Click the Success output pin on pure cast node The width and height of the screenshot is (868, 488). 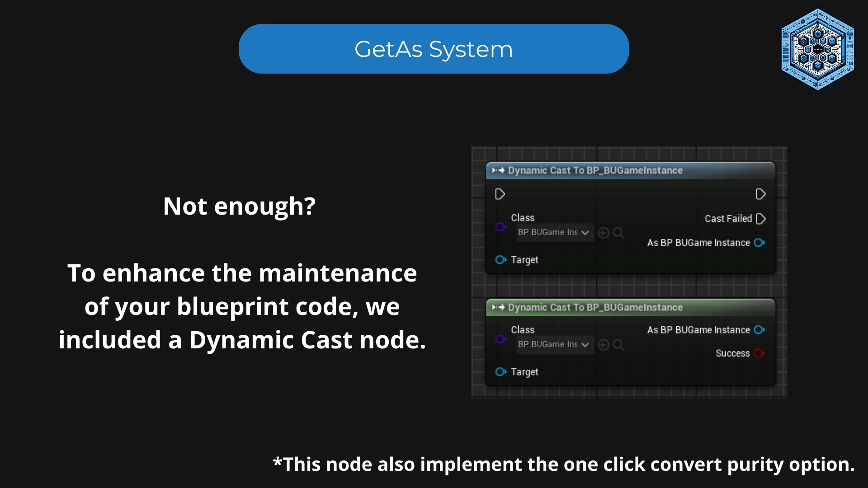759,353
